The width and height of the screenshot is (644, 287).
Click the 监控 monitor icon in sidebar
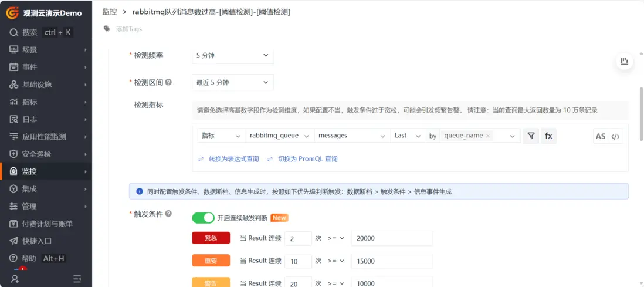pos(14,171)
